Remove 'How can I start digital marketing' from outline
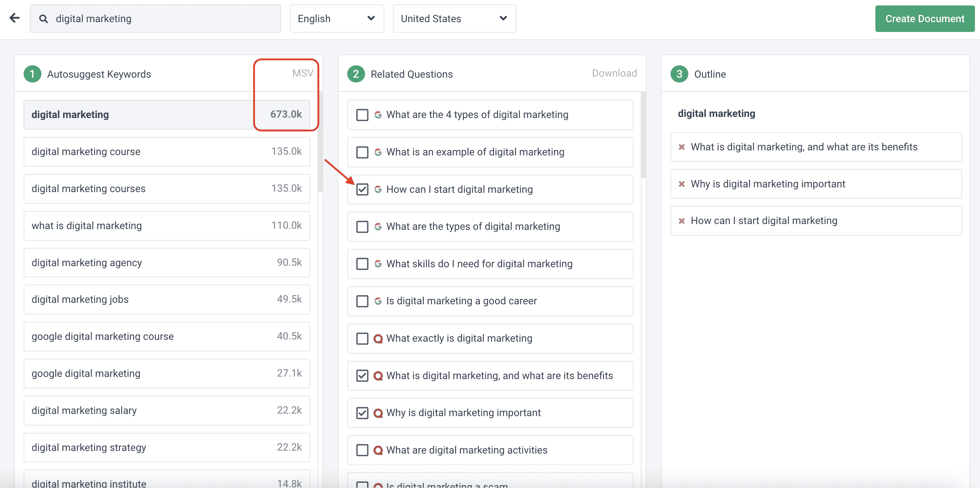The width and height of the screenshot is (980, 488). coord(681,221)
